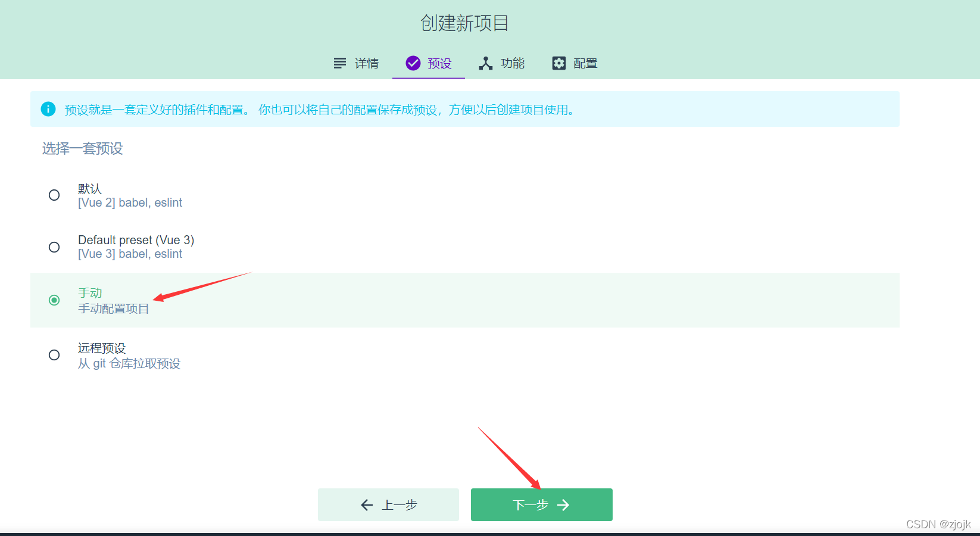The image size is (980, 536).
Task: Click the list icon on the 详情 tab
Action: [339, 63]
